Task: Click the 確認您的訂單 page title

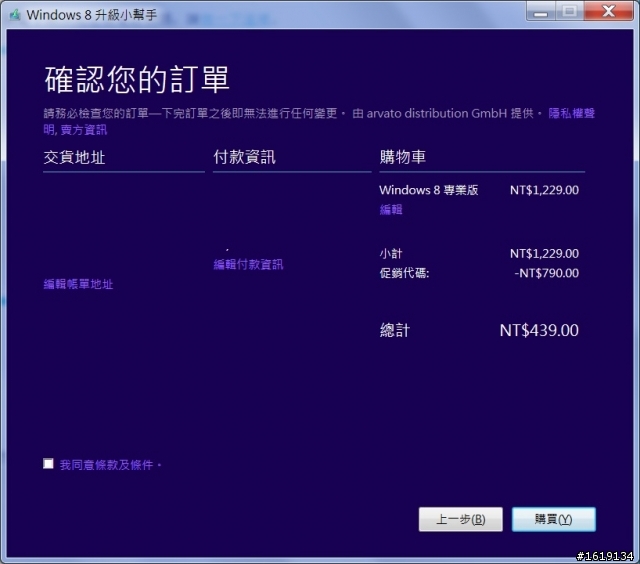Action: pos(137,79)
